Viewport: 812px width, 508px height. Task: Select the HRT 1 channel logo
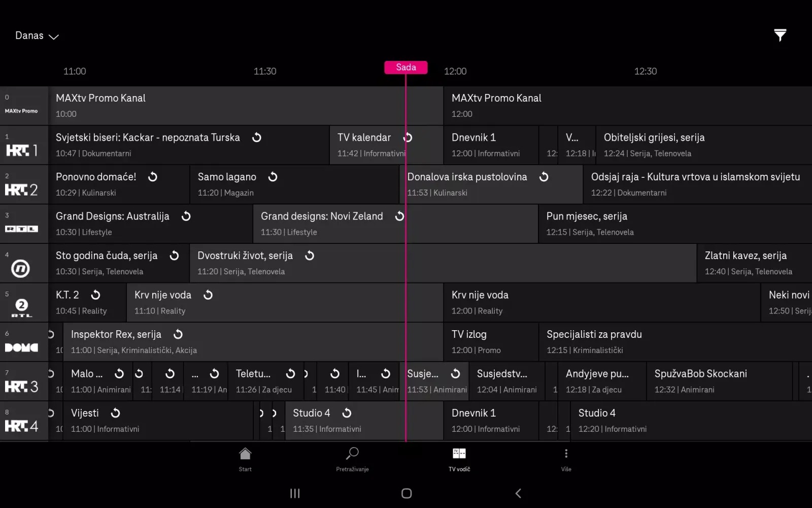(x=21, y=150)
